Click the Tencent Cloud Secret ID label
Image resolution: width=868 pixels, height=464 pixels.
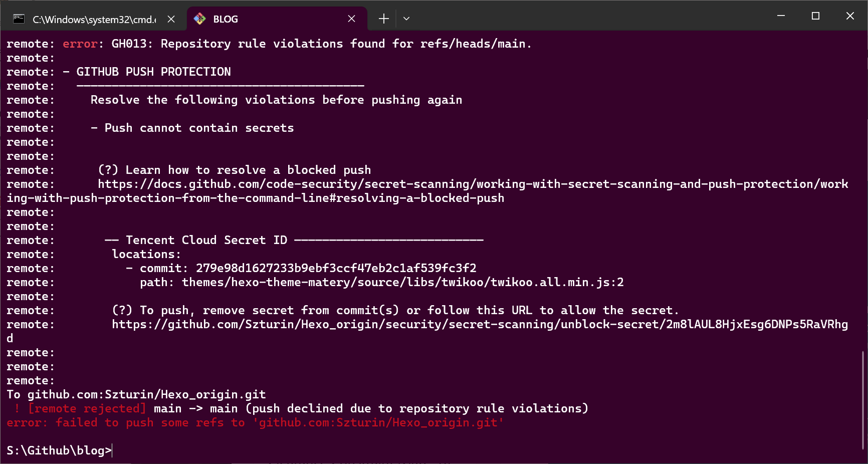pyautogui.click(x=206, y=241)
